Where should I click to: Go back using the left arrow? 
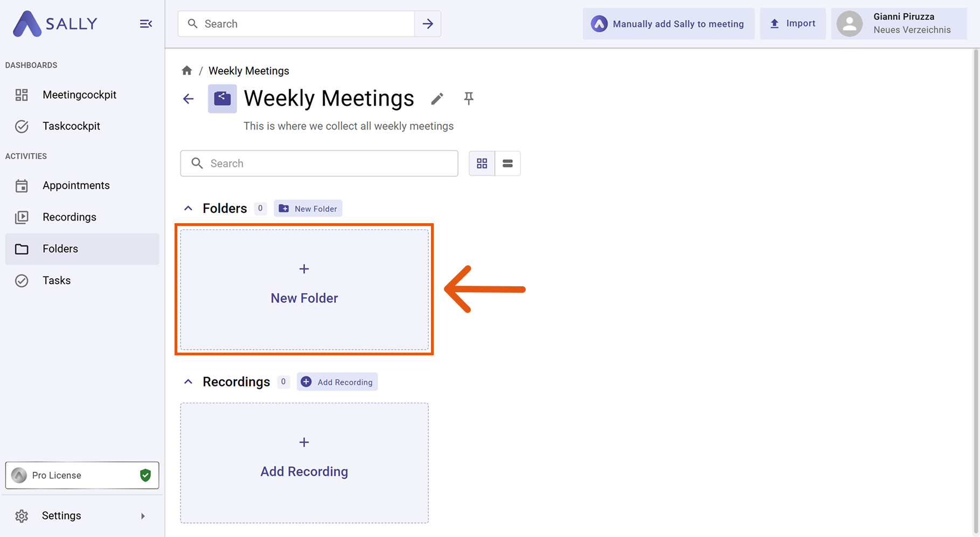pyautogui.click(x=188, y=99)
